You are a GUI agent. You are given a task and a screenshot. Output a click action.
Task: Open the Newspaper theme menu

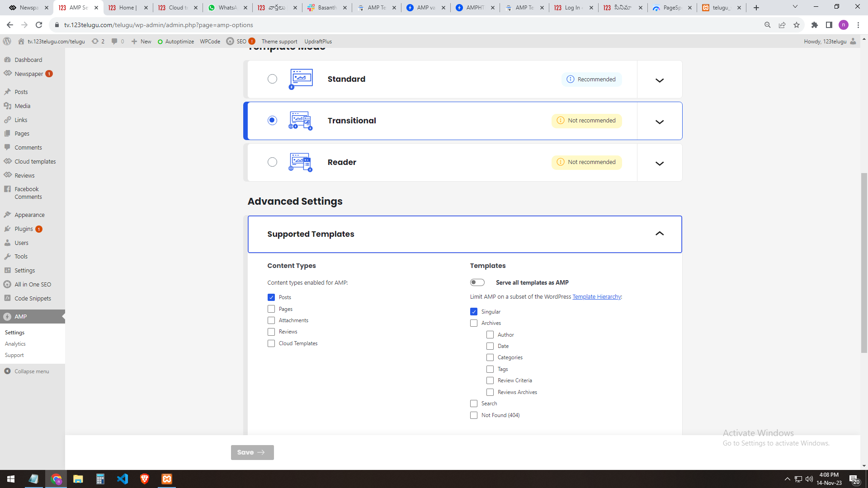(x=29, y=74)
